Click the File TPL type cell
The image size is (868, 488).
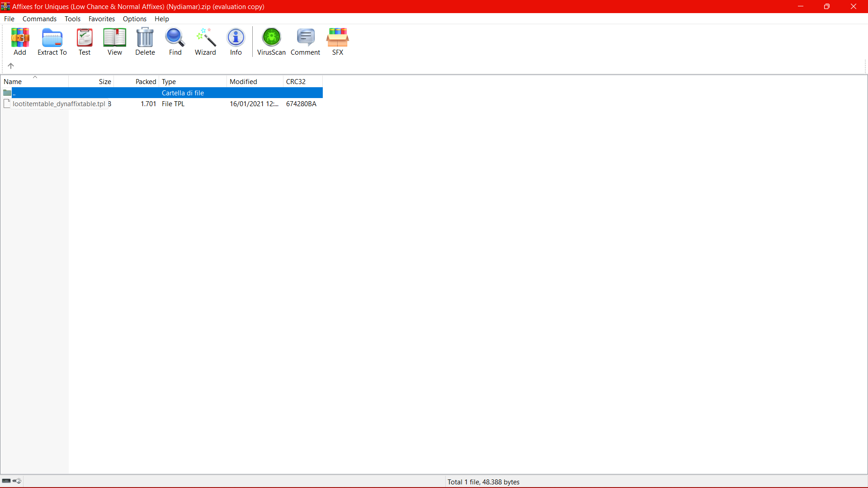pyautogui.click(x=173, y=104)
